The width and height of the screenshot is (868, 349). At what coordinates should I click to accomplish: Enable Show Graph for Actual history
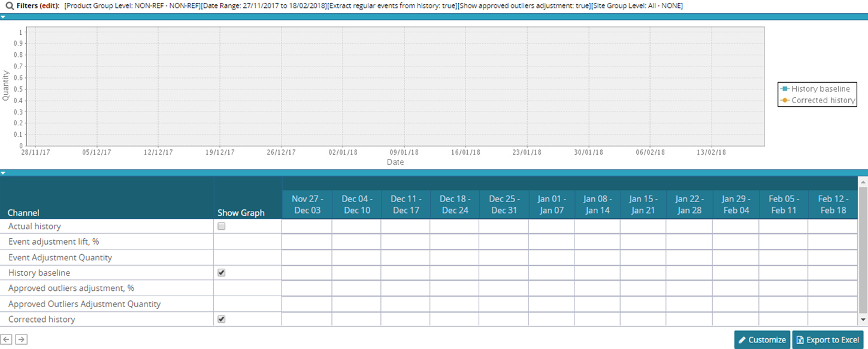(x=222, y=227)
